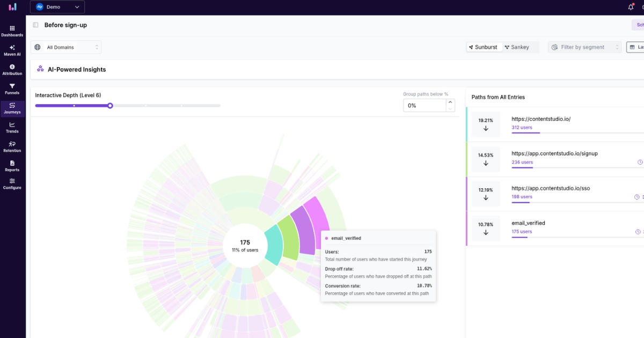Click the app logo in top-left corner
644x338 pixels.
12,7
